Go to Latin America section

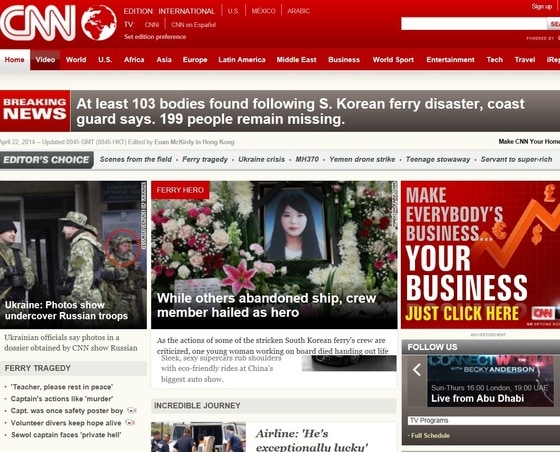[x=242, y=60]
